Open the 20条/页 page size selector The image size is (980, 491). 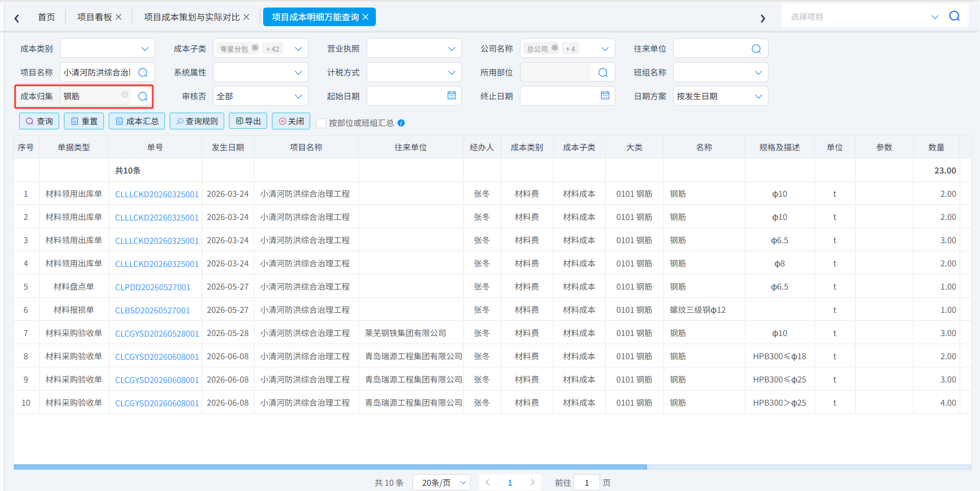tap(441, 483)
